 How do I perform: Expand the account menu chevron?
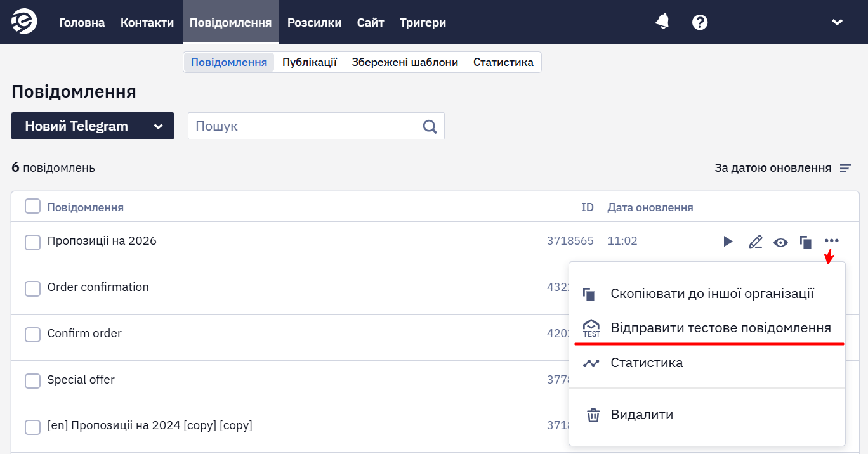pyautogui.click(x=837, y=22)
